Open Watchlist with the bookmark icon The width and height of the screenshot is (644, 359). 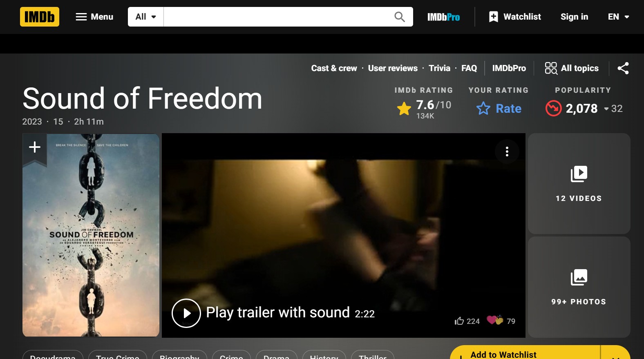515,17
